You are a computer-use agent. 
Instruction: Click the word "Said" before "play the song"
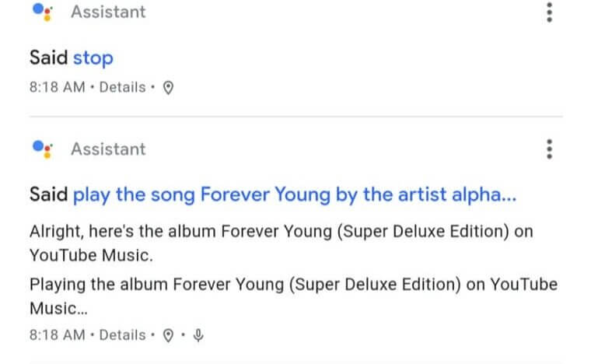click(49, 194)
